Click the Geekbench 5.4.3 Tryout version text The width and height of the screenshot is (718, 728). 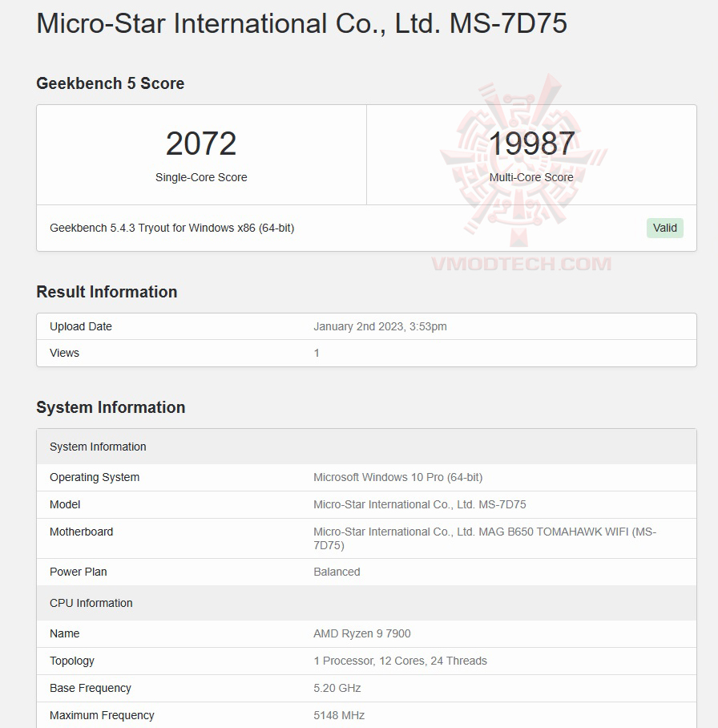coord(172,228)
